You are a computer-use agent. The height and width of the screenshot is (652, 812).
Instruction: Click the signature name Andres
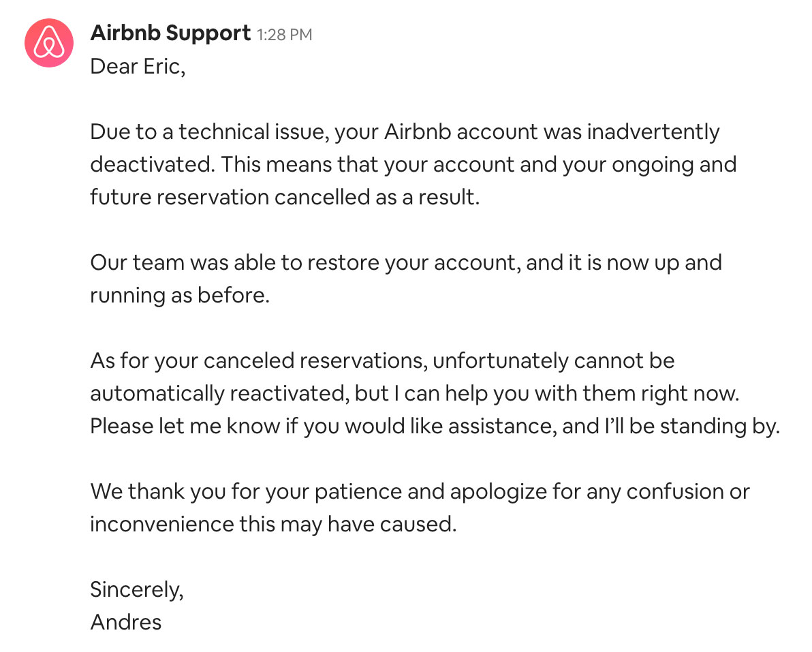pos(126,623)
